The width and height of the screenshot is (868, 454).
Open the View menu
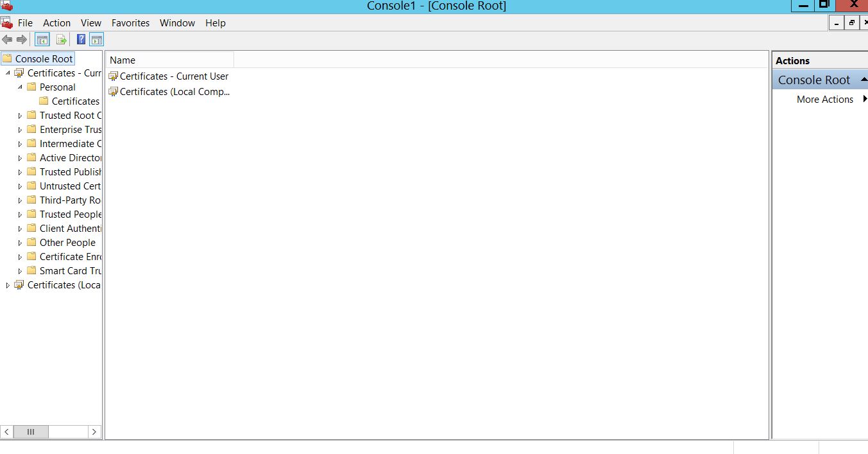[x=91, y=22]
